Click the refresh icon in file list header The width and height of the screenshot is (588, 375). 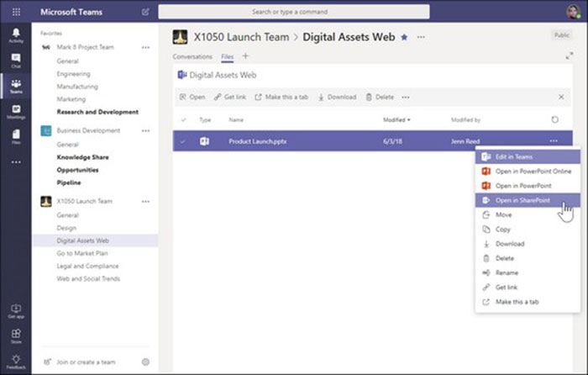(554, 119)
